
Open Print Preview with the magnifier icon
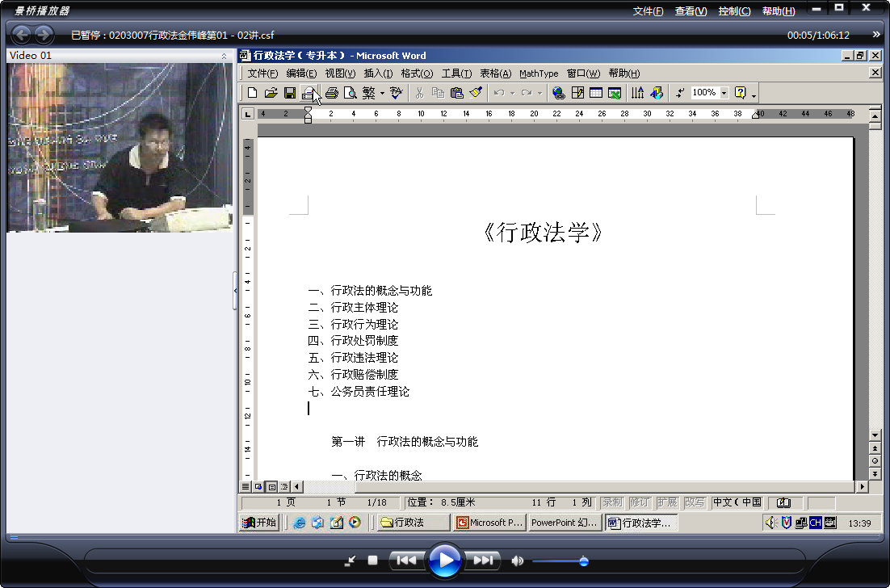351,93
